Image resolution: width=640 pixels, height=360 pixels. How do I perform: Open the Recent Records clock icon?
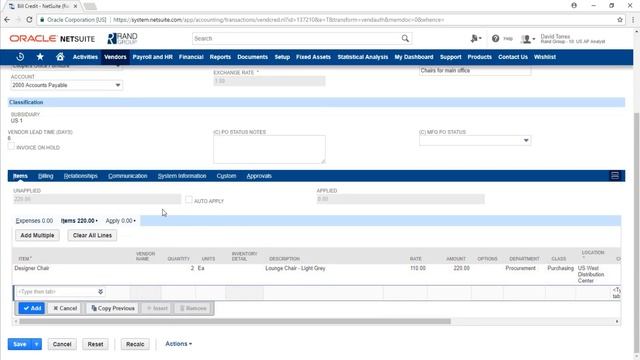point(20,57)
